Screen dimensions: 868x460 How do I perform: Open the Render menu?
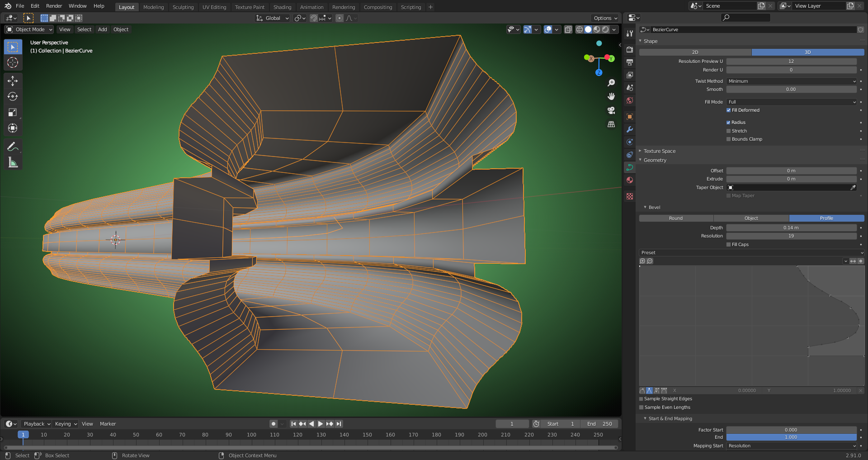click(x=54, y=6)
